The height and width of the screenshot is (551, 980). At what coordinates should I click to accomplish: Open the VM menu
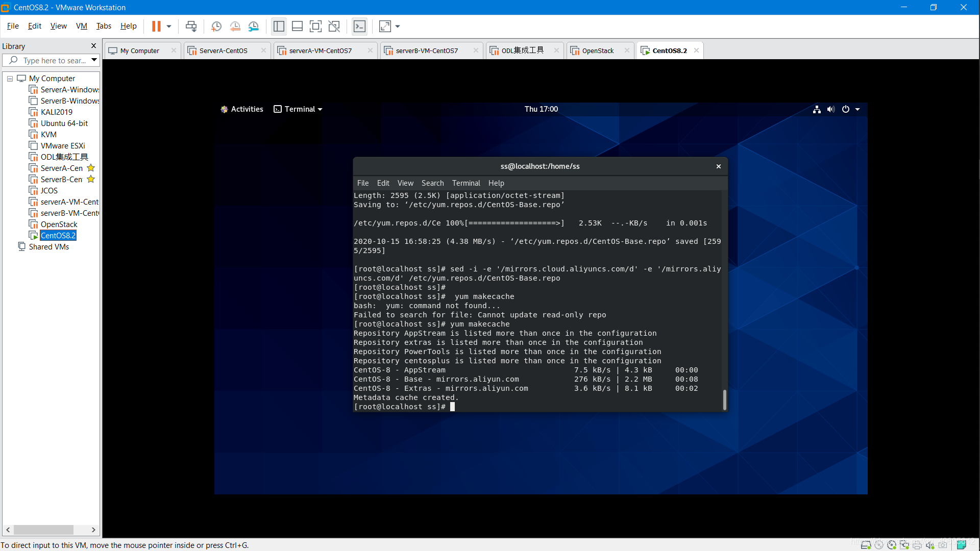pyautogui.click(x=81, y=26)
